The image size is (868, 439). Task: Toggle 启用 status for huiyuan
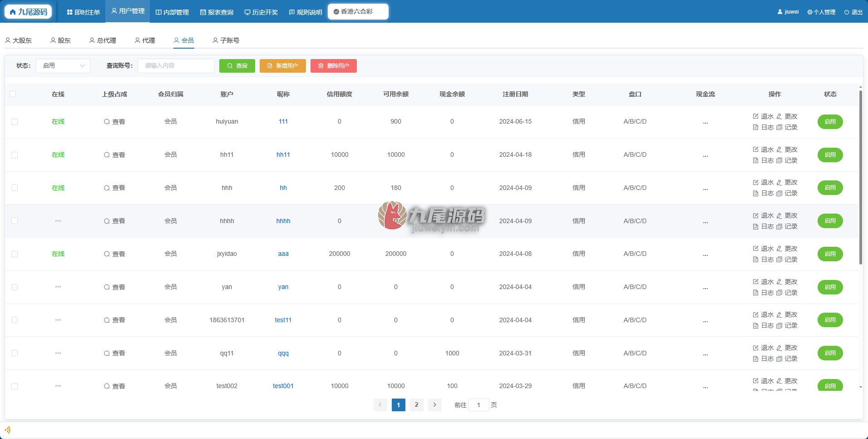click(x=830, y=122)
